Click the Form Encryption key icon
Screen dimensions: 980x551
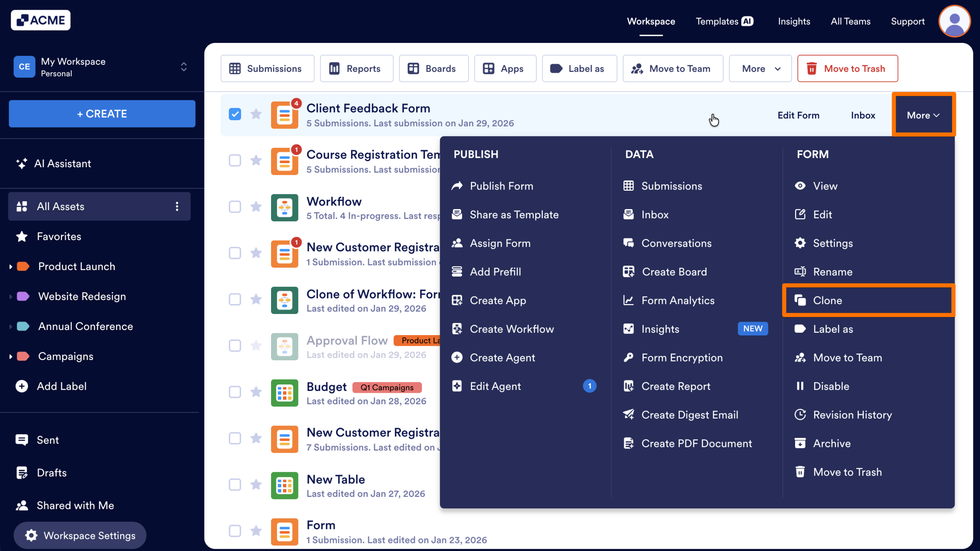pos(628,357)
